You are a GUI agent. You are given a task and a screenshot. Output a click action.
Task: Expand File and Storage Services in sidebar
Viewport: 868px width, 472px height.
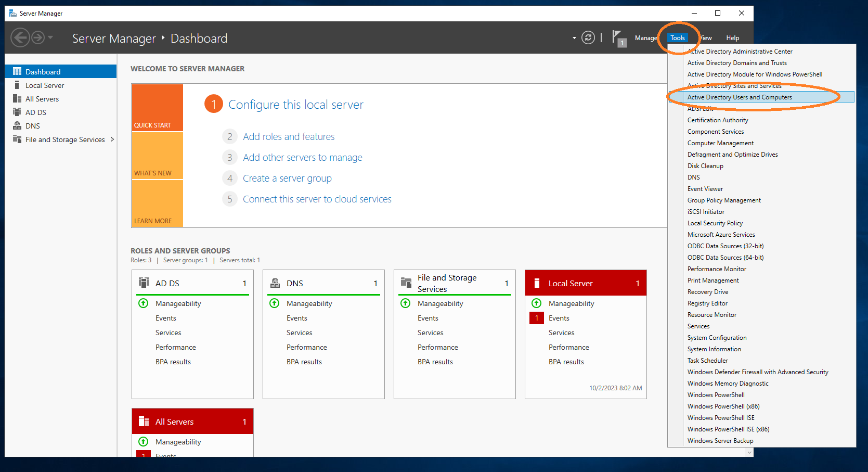[112, 139]
